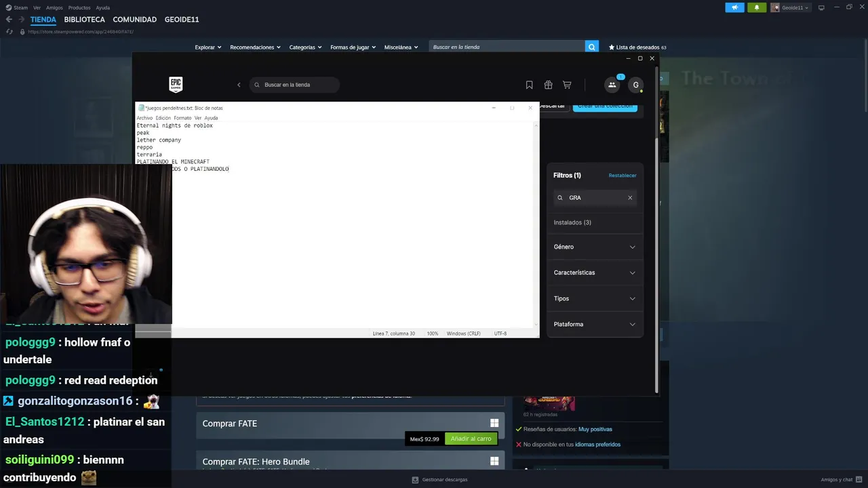Open Steam menu in Steam menu bar
868x488 pixels.
pyautogui.click(x=20, y=7)
